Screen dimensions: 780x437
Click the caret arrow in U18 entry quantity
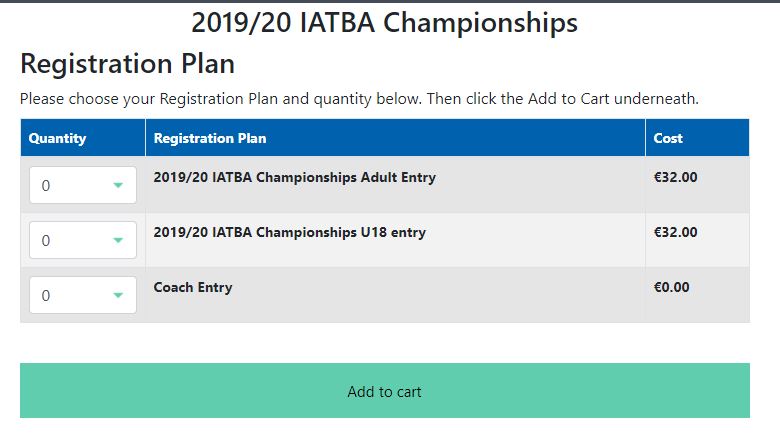(118, 241)
